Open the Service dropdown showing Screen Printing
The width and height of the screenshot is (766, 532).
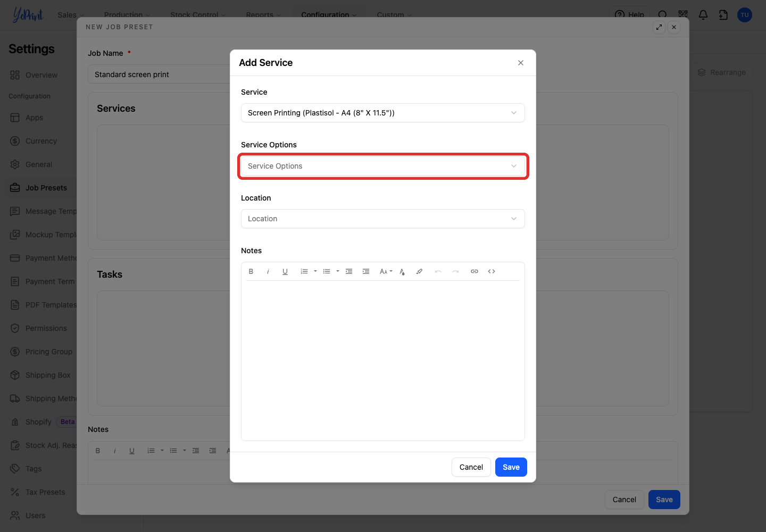click(x=383, y=113)
